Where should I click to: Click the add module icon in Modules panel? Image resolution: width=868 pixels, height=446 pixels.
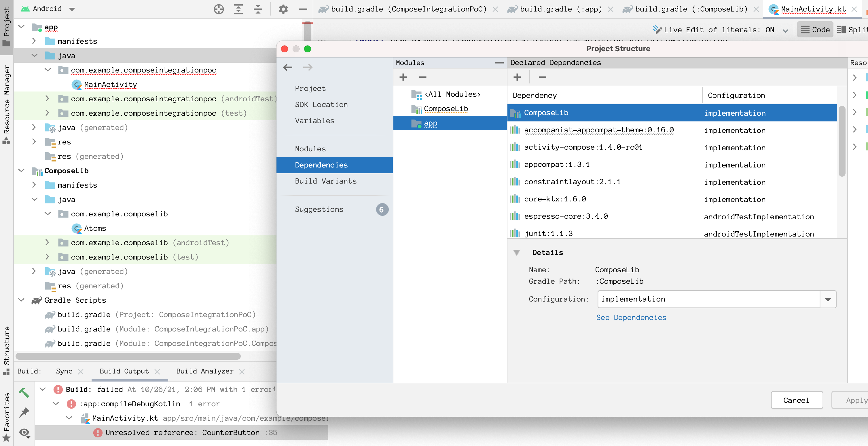coord(402,77)
